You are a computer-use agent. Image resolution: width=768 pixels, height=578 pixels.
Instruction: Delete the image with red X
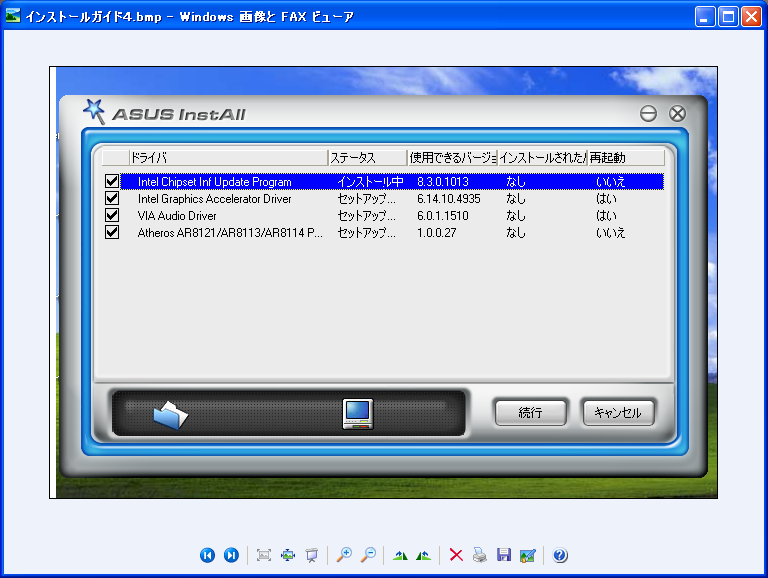(x=456, y=555)
